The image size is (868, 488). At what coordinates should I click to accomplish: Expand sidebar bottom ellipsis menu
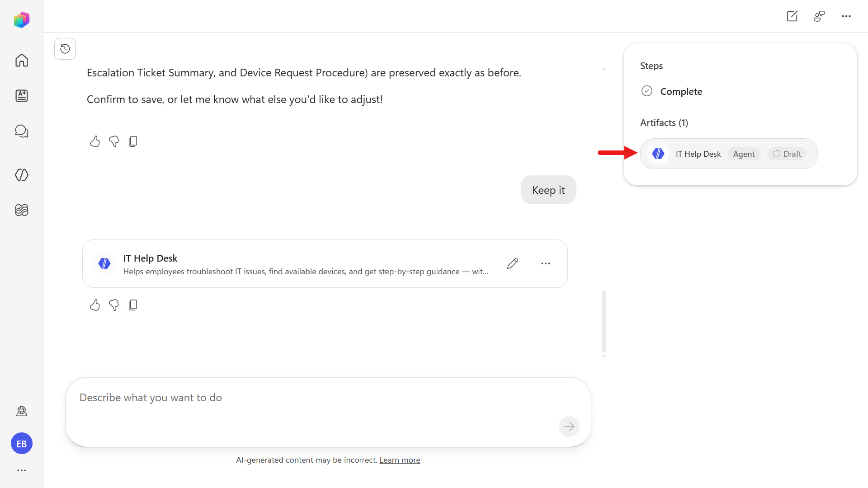[x=21, y=470]
